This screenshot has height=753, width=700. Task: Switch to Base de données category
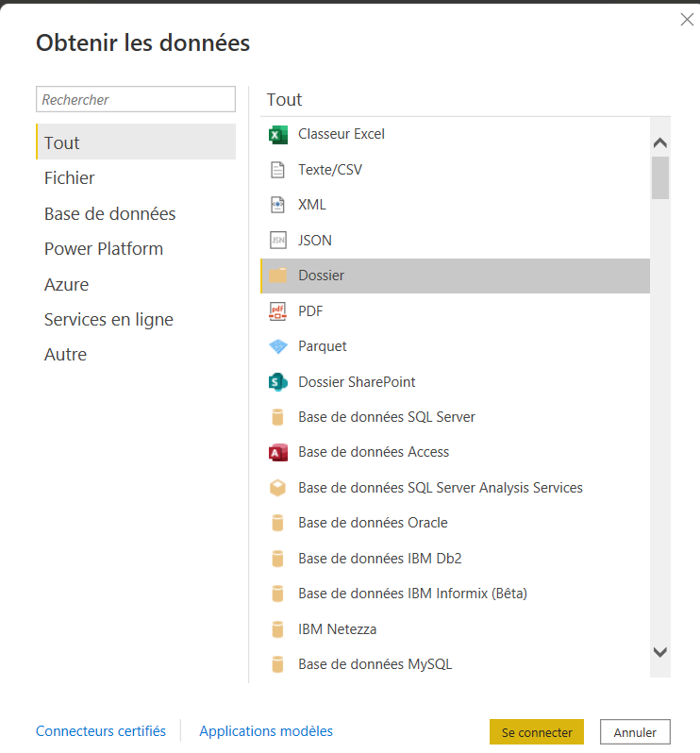point(110,213)
